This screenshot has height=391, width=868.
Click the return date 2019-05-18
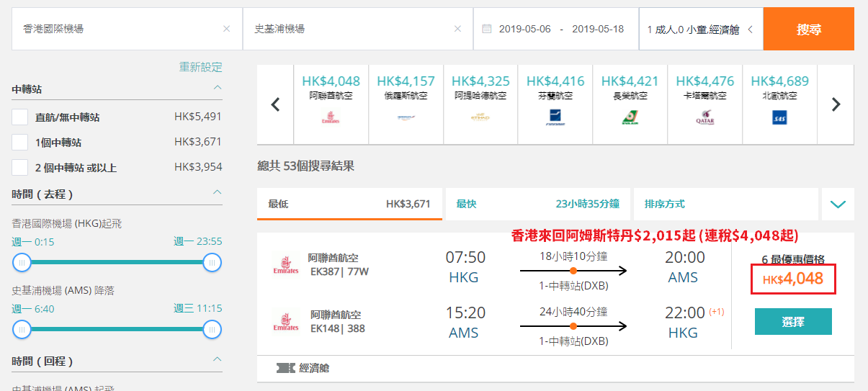point(598,30)
